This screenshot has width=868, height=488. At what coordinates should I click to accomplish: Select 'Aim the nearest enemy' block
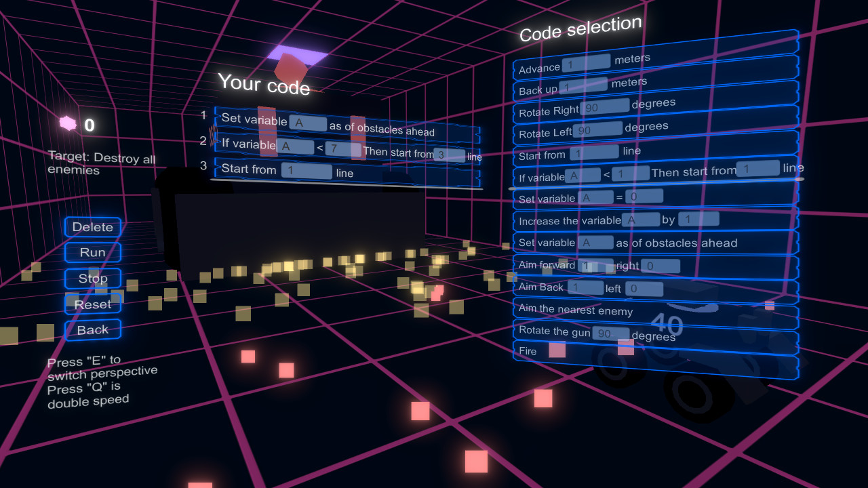tap(654, 311)
